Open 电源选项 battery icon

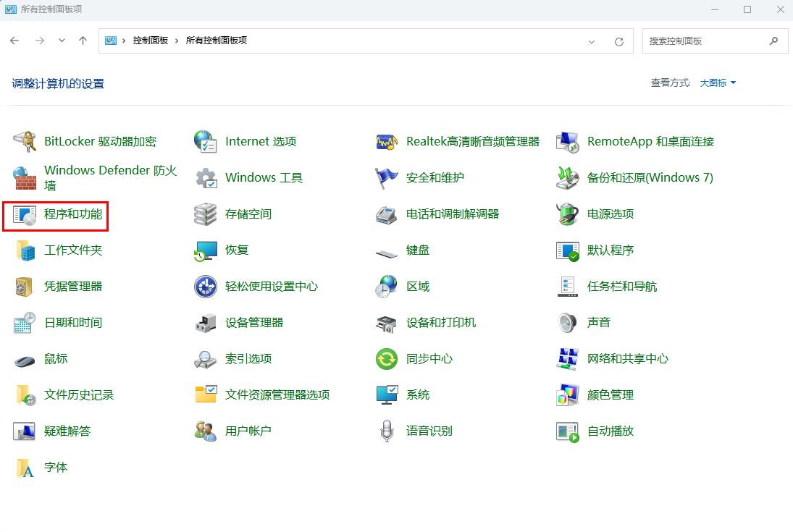point(568,214)
